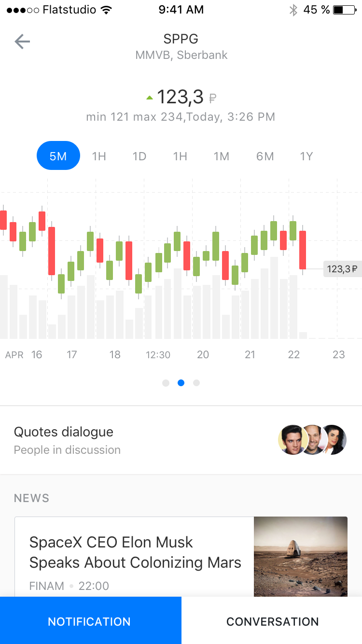The height and width of the screenshot is (644, 362).
Task: Tap the battery status icon
Action: coord(345,10)
